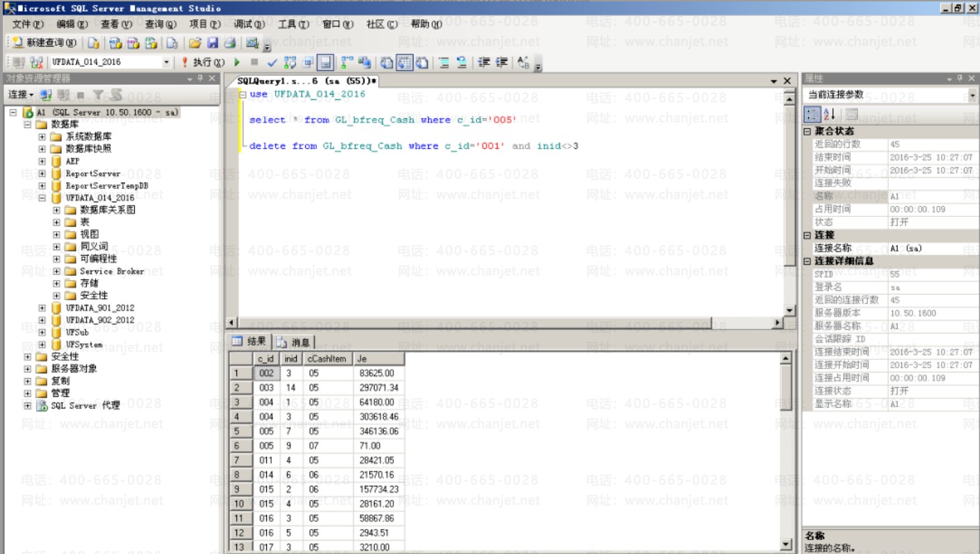
Task: Click the green debug play arrow icon
Action: 237,63
